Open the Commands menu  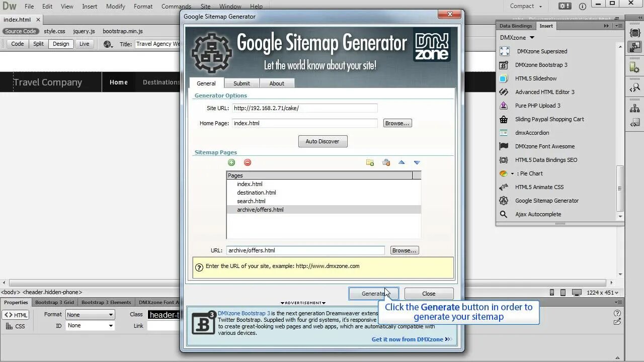pyautogui.click(x=176, y=7)
